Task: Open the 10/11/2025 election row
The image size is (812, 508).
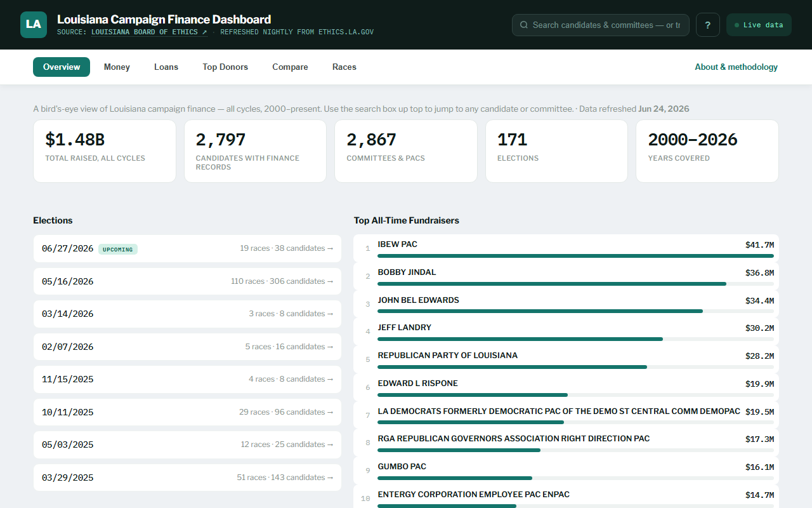Action: tap(187, 412)
